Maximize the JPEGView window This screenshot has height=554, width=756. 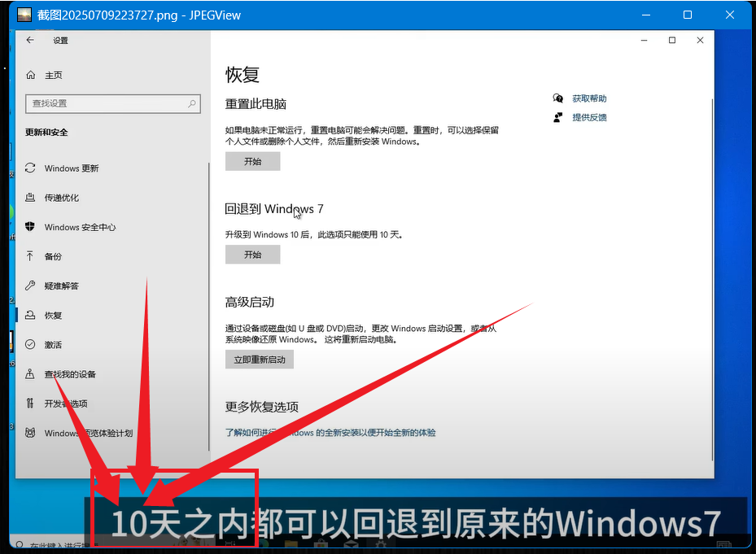click(x=688, y=15)
